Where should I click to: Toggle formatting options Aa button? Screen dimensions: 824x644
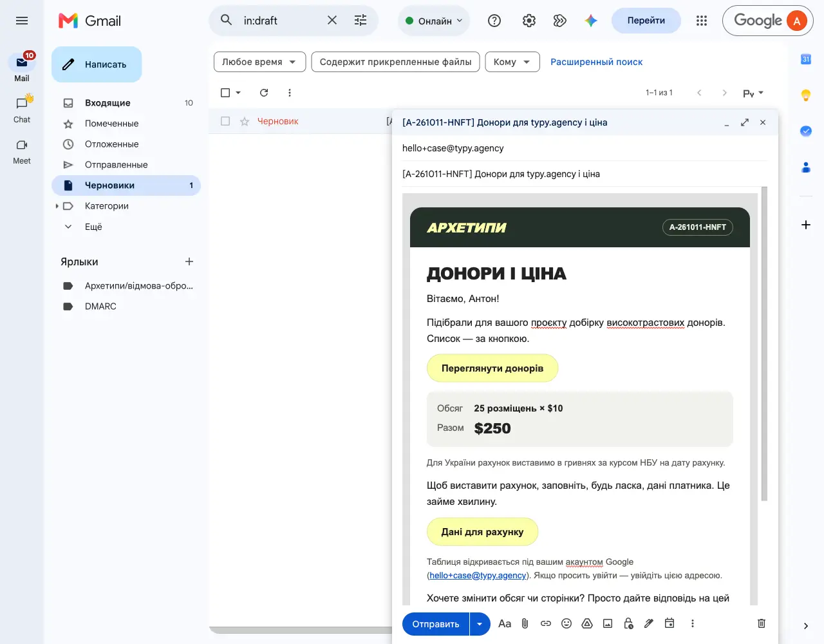[505, 623]
